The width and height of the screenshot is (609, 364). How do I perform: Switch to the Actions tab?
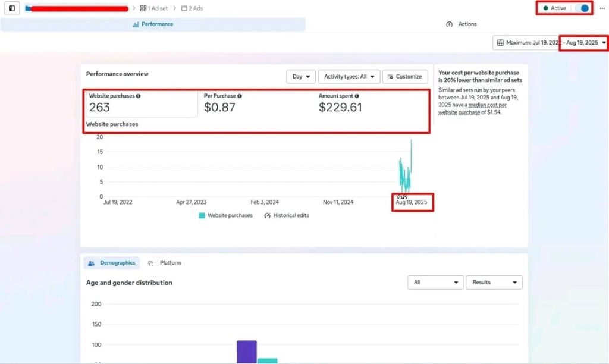(462, 24)
